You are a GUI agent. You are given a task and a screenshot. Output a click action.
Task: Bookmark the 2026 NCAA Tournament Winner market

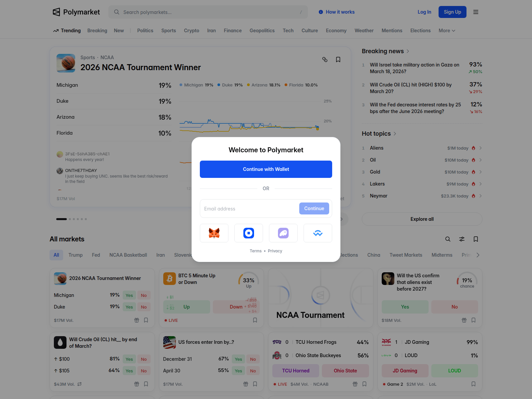338,59
